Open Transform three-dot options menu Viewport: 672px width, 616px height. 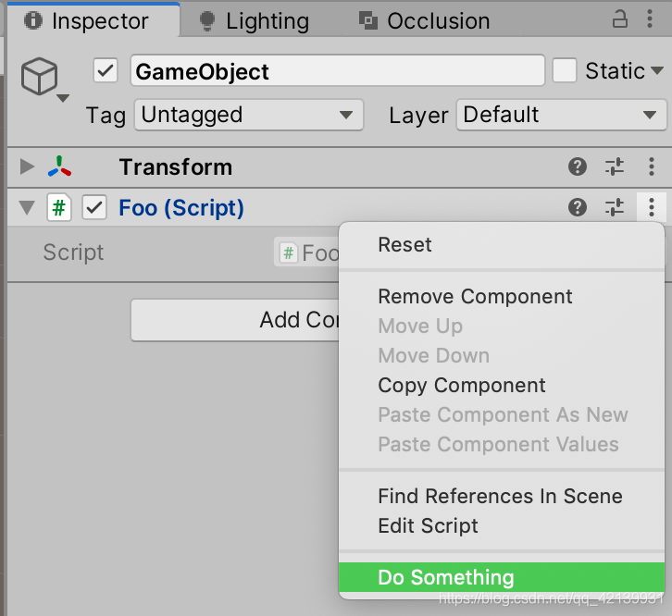pyautogui.click(x=652, y=167)
